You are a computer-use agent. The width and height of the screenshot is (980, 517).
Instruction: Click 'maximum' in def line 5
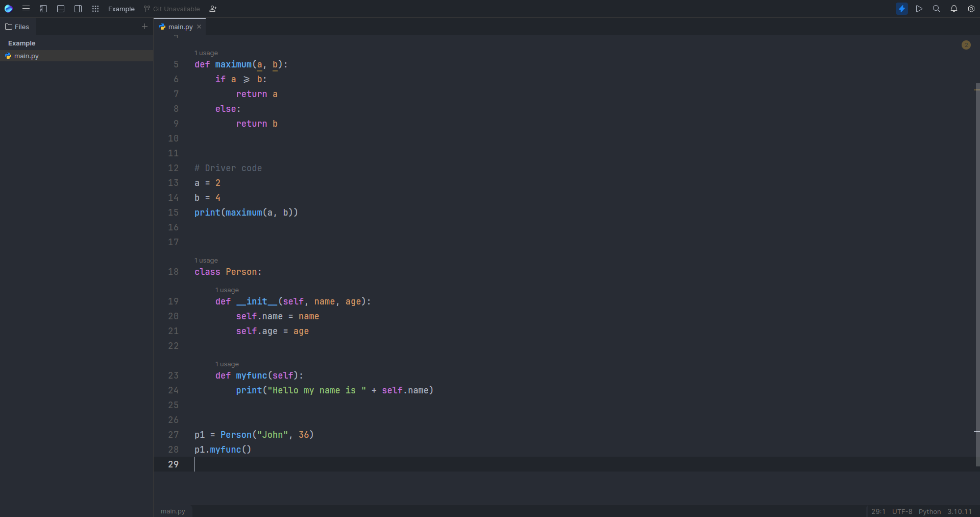click(233, 64)
